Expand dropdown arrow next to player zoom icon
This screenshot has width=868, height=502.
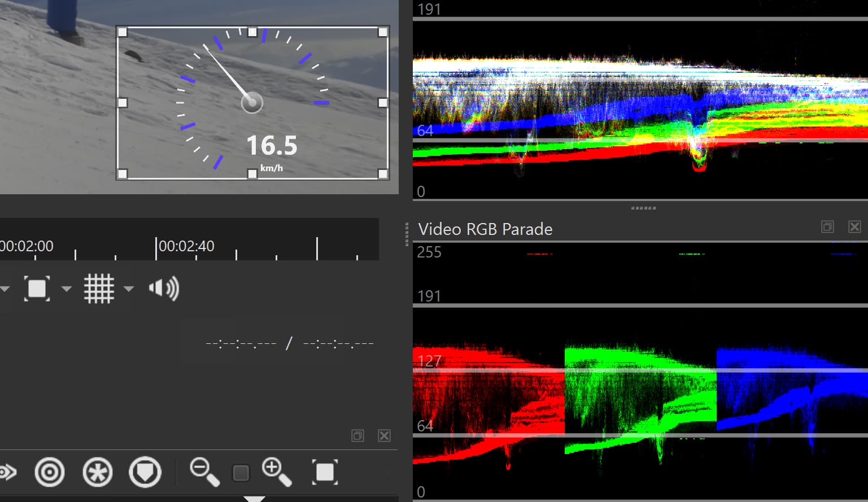click(x=67, y=289)
